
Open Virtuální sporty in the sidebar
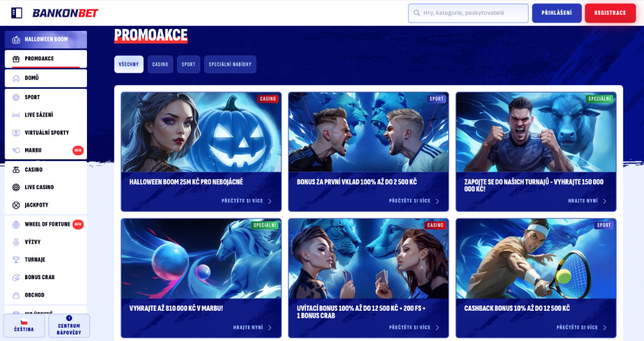[x=46, y=133]
